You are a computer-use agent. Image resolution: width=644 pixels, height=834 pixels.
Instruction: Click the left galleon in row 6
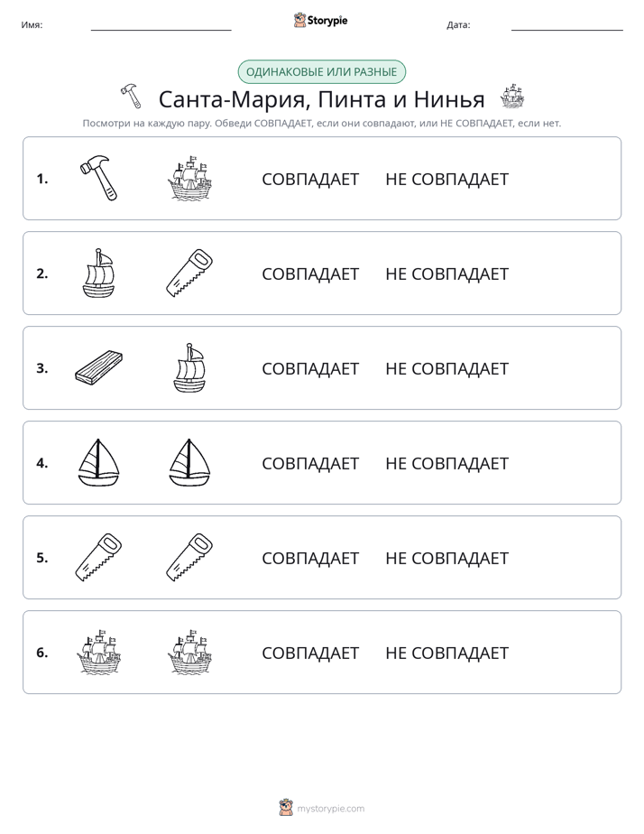click(x=99, y=652)
